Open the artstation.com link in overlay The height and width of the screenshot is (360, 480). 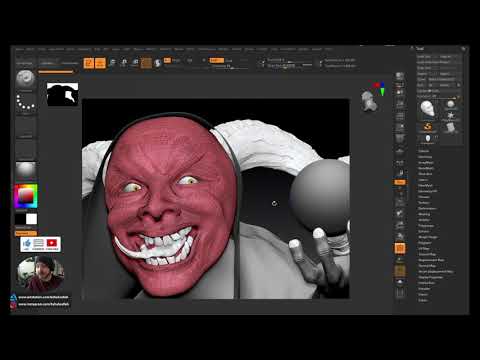pyautogui.click(x=43, y=297)
